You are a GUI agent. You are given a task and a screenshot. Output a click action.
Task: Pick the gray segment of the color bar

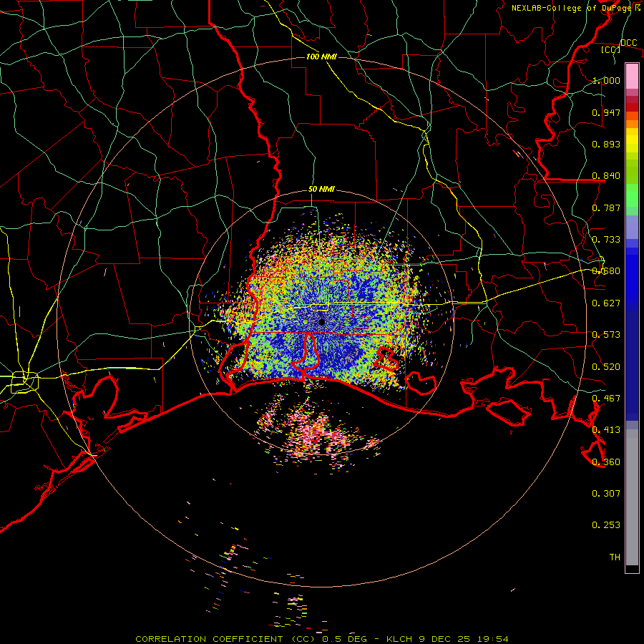point(632,497)
